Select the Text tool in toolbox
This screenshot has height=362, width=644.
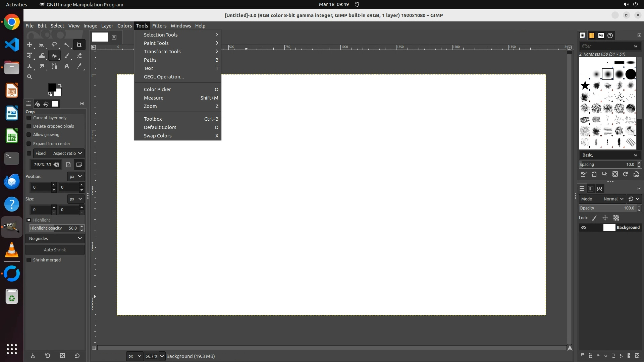click(x=67, y=66)
